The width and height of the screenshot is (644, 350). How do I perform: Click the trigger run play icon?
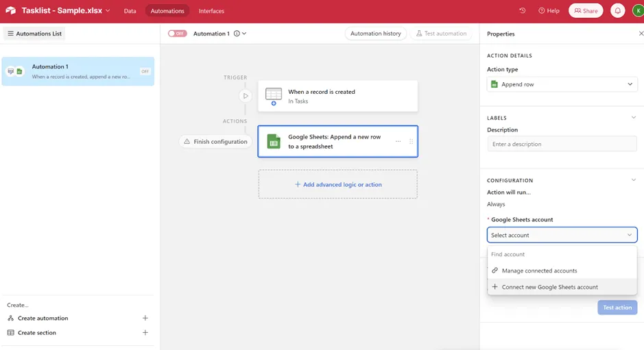[246, 96]
